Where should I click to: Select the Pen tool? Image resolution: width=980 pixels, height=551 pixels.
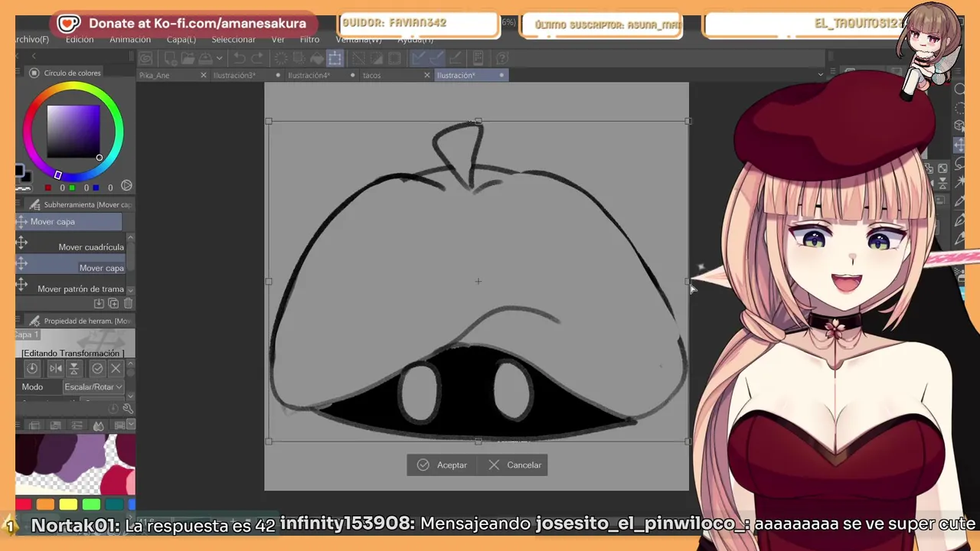[x=959, y=220]
